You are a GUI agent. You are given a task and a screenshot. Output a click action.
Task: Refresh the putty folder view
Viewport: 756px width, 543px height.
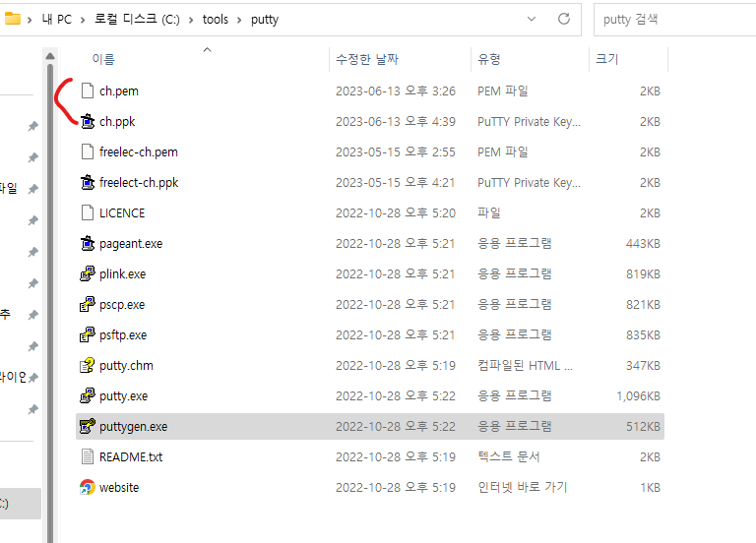564,19
